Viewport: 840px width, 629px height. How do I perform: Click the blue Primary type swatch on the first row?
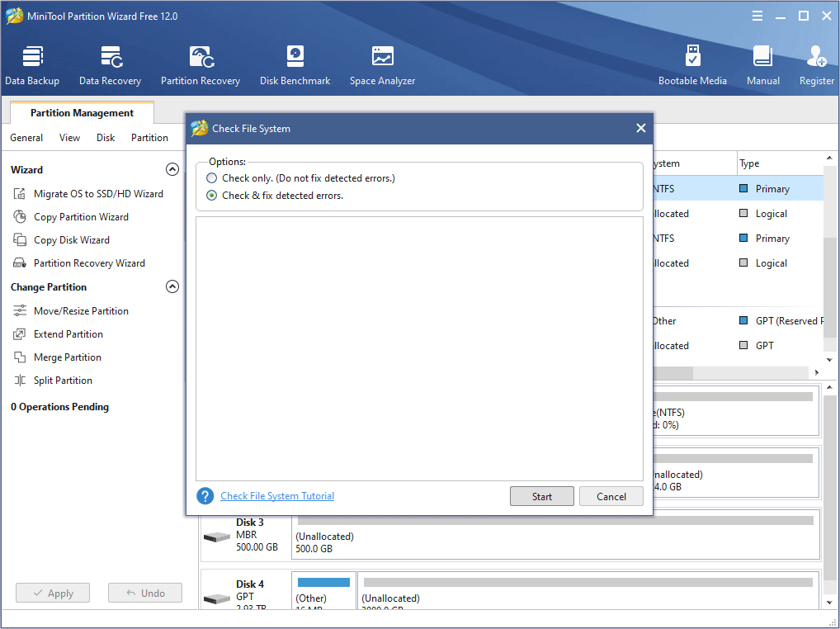[743, 188]
